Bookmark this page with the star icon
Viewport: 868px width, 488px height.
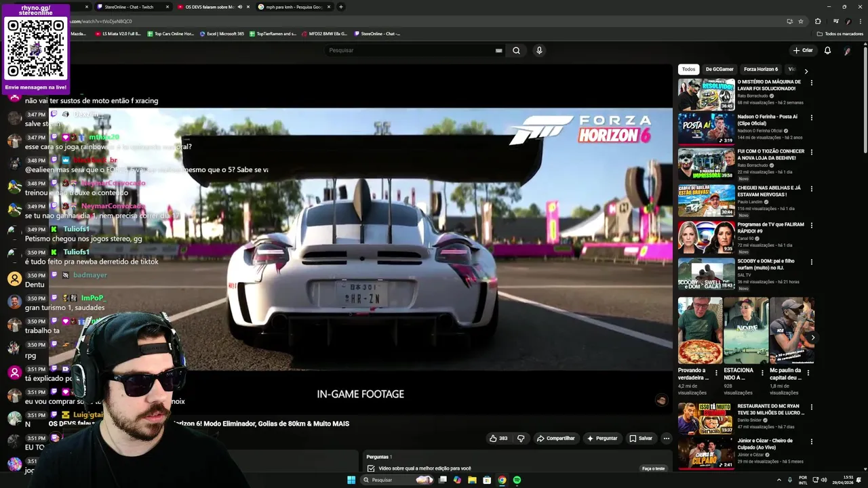coord(801,21)
